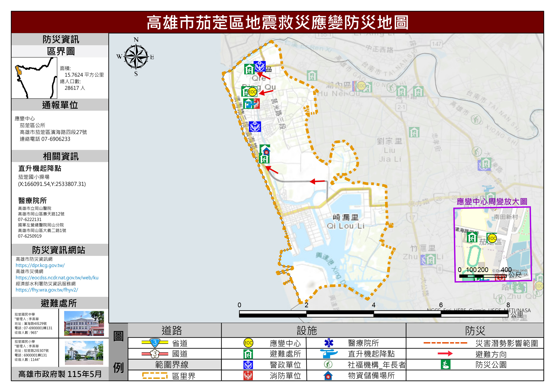
Task: Click the phone text 連絡電話 07-6906233
Action: tap(45, 139)
